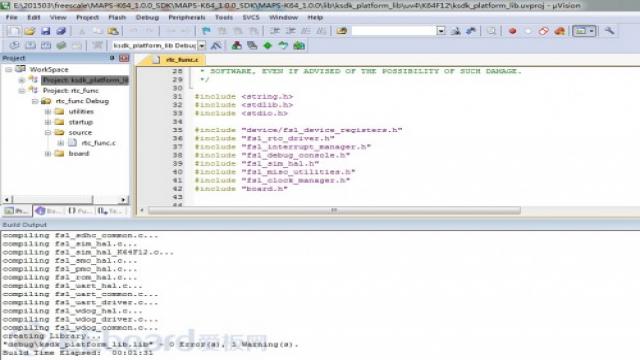Image resolution: width=640 pixels, height=360 pixels.
Task: Expand the startup folder
Action: (48, 122)
